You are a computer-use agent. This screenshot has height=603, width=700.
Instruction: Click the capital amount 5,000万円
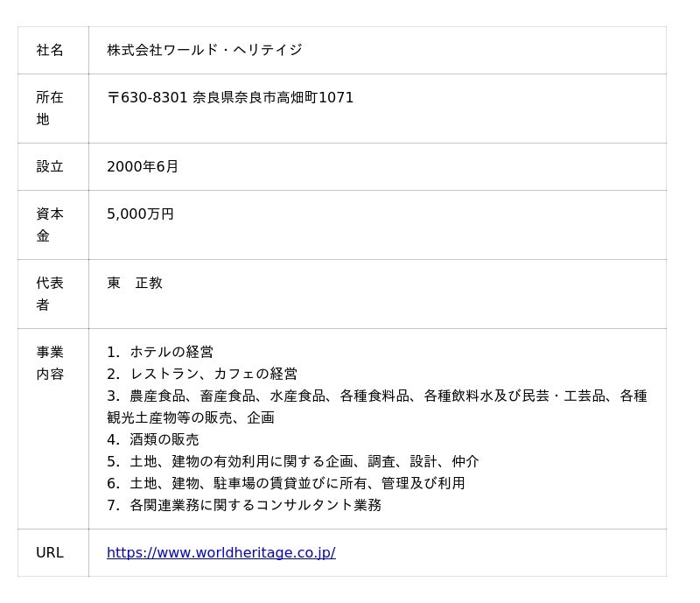coord(140,214)
